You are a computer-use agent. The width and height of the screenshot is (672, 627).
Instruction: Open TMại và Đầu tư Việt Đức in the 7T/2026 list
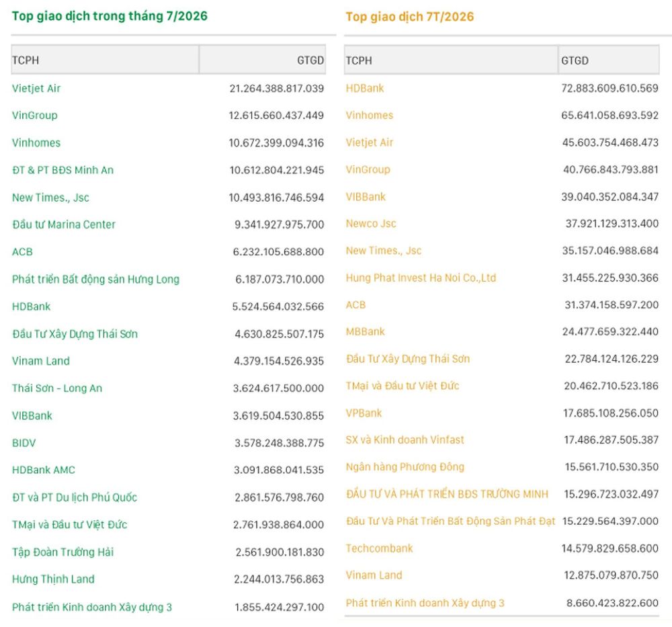click(x=403, y=386)
